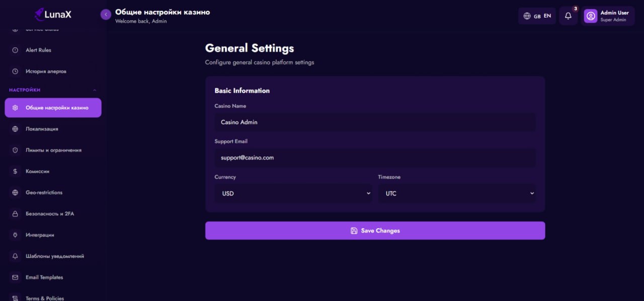Click into the Support Email field
The height and width of the screenshot is (301, 644).
click(375, 158)
